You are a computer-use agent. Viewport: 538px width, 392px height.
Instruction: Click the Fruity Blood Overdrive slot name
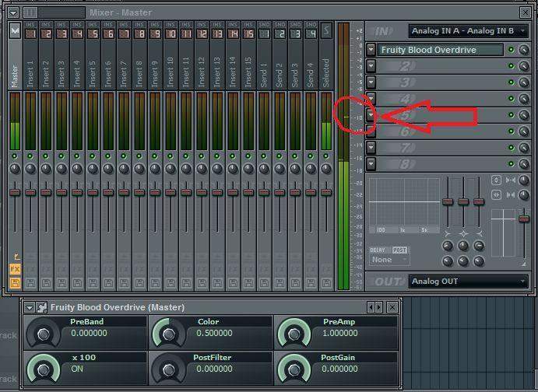click(x=440, y=50)
